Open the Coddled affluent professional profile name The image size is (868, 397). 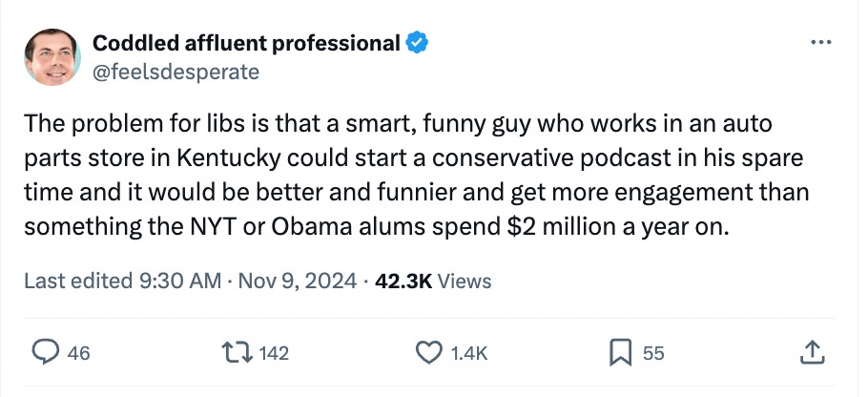246,43
